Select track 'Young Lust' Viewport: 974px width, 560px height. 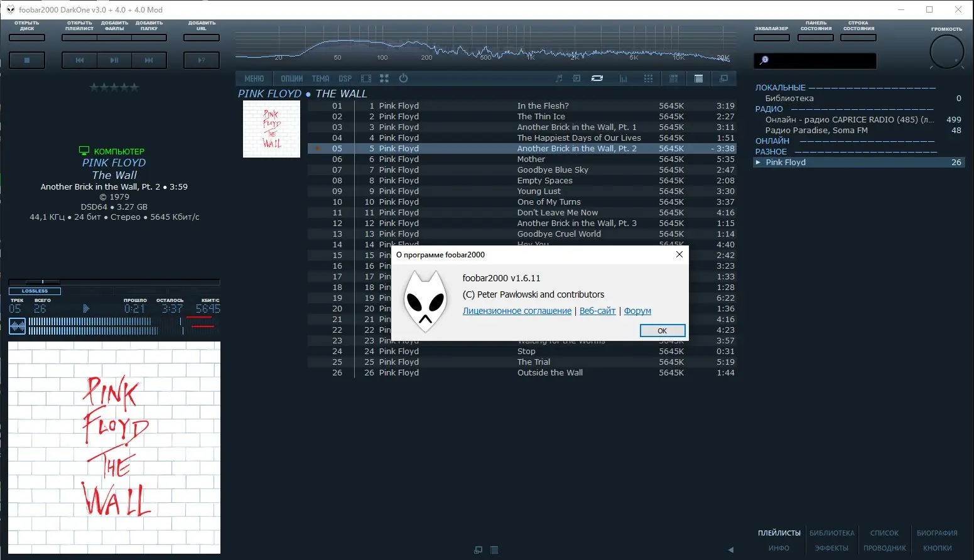522,191
